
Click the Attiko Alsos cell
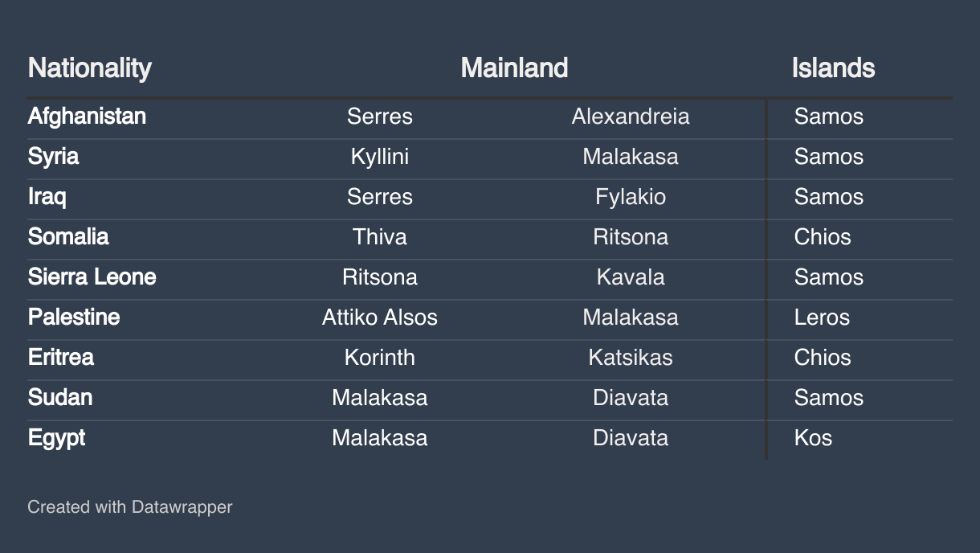point(380,317)
